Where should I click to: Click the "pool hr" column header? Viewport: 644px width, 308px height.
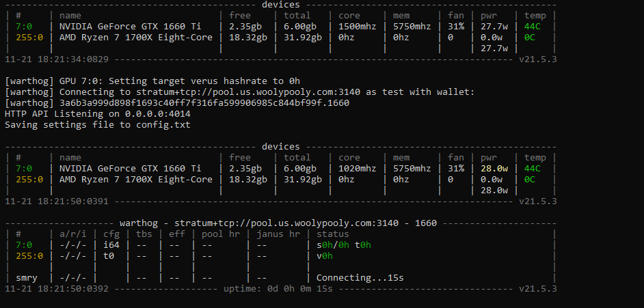(220, 234)
